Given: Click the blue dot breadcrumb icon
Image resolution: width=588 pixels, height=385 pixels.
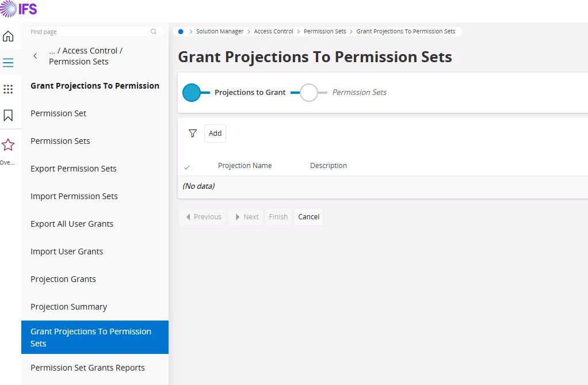Looking at the screenshot, I should click(x=181, y=32).
